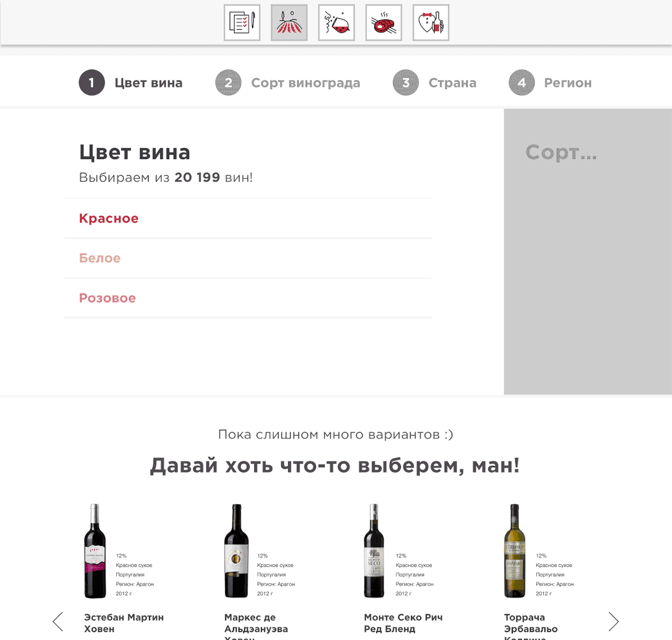
Task: Show next wines with right arrow
Action: pyautogui.click(x=614, y=621)
